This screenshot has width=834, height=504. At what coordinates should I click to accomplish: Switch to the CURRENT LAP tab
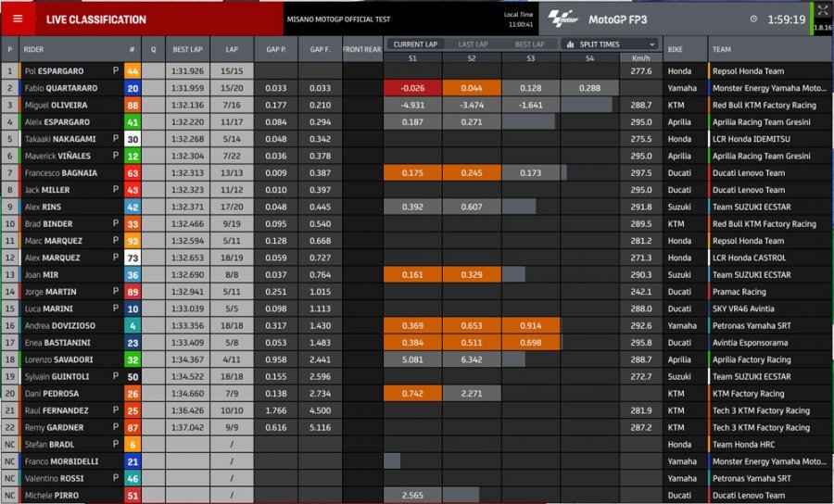pos(415,44)
